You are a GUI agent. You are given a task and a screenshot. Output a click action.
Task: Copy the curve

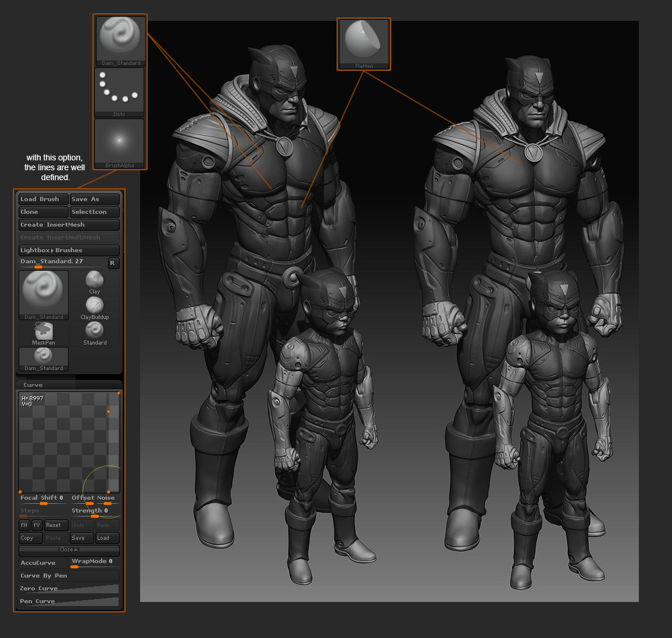click(30, 538)
